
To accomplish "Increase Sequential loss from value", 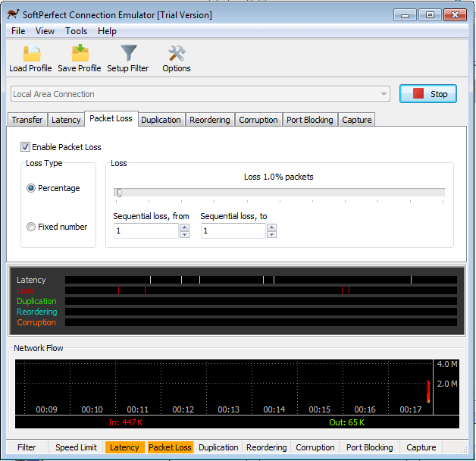I will (185, 227).
